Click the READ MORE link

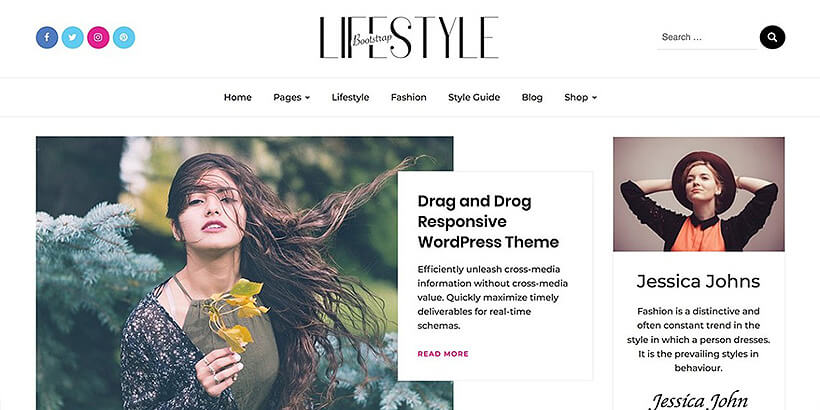tap(443, 354)
